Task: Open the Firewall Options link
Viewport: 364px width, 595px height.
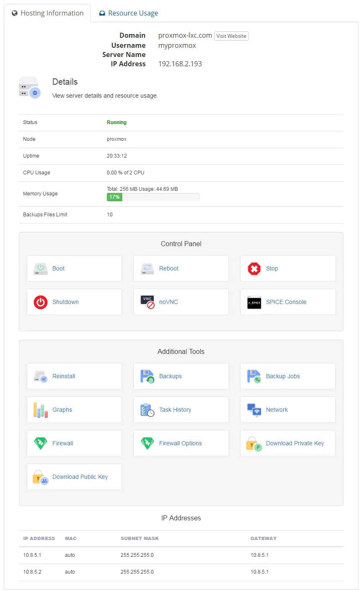Action: tap(181, 443)
